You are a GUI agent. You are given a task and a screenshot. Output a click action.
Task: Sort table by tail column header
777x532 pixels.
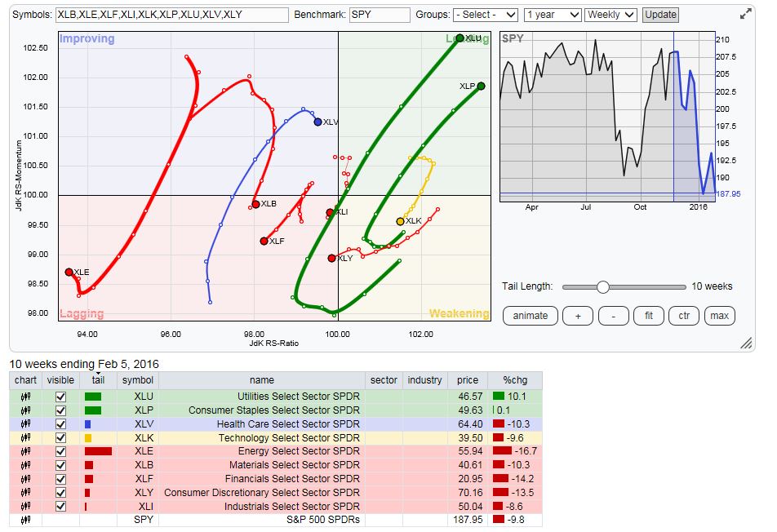(x=98, y=380)
